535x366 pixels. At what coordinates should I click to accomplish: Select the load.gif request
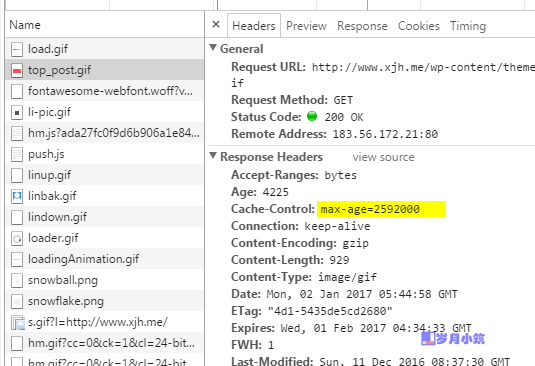pyautogui.click(x=105, y=49)
